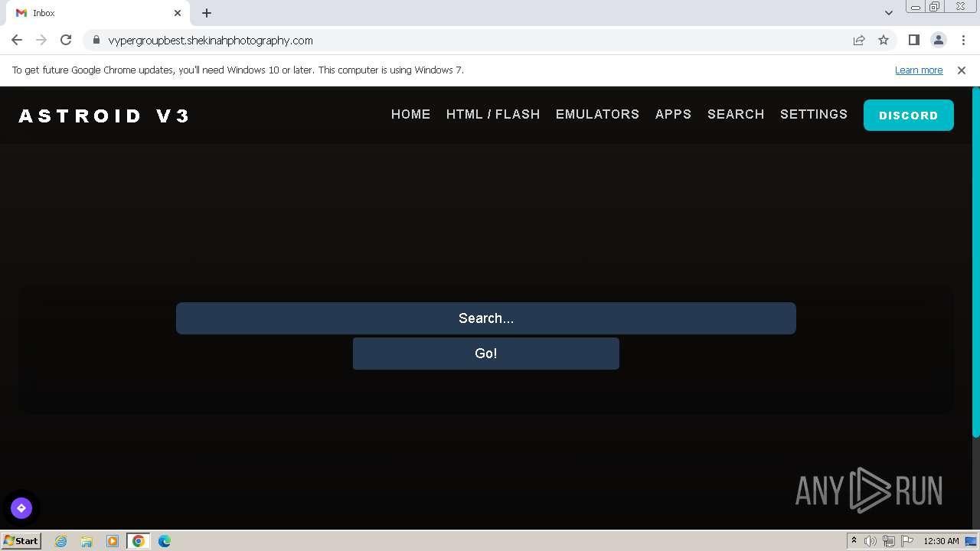Share this page icon in address bar
The height and width of the screenshot is (551, 980).
(859, 41)
